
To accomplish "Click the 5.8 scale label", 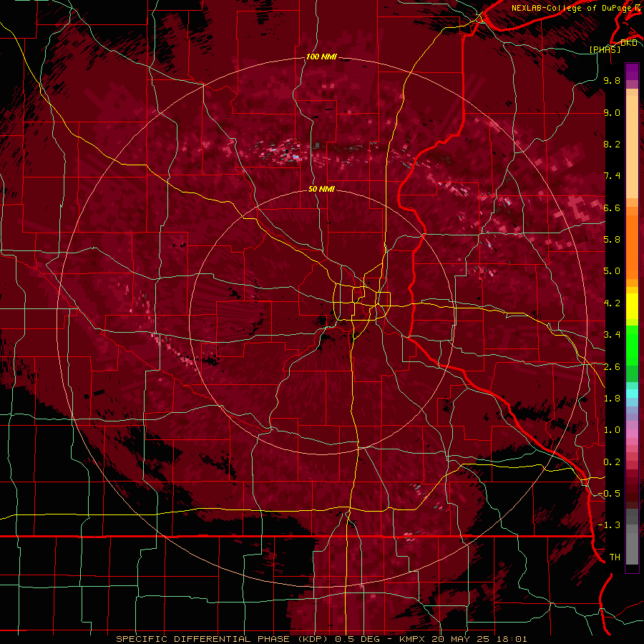I will (612, 240).
